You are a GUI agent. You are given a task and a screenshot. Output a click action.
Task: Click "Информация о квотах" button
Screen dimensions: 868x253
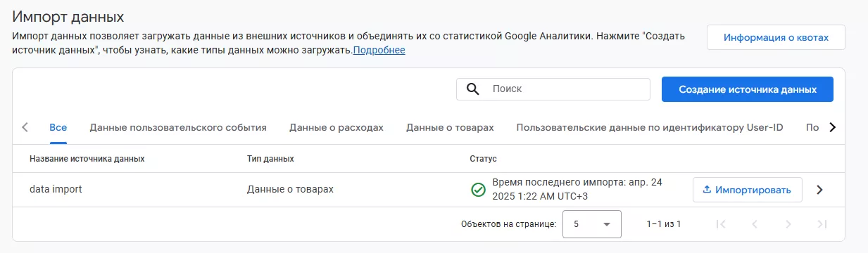[776, 37]
